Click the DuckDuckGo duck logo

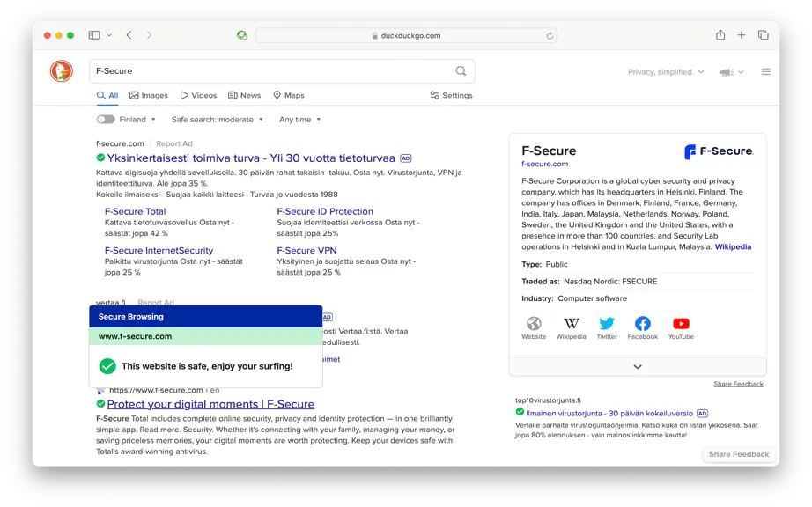tap(61, 71)
